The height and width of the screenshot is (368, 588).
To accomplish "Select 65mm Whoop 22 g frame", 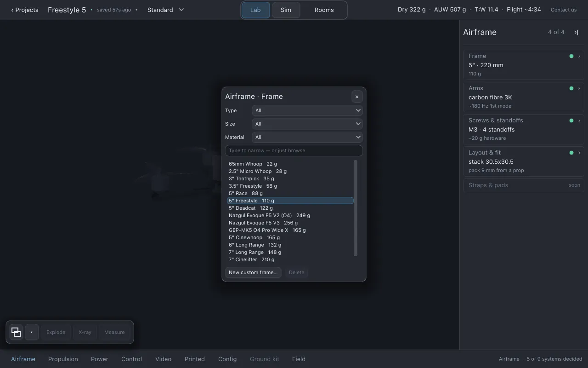I will (290, 164).
